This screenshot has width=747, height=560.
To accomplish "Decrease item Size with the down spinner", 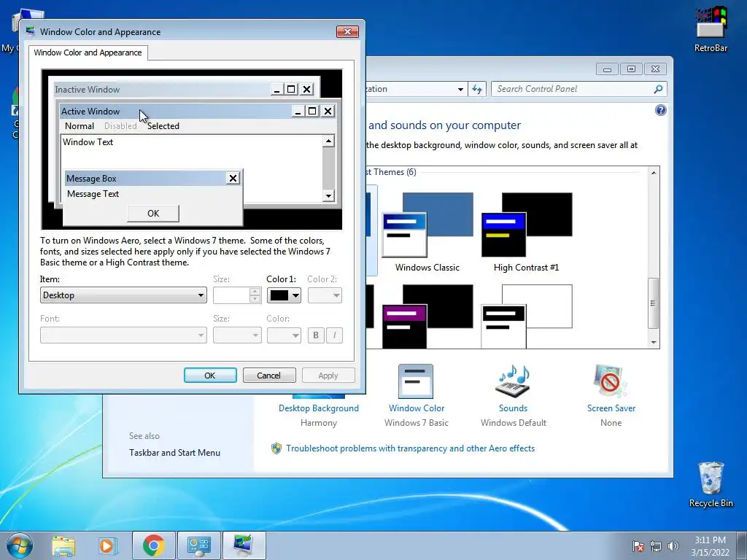I will (255, 299).
